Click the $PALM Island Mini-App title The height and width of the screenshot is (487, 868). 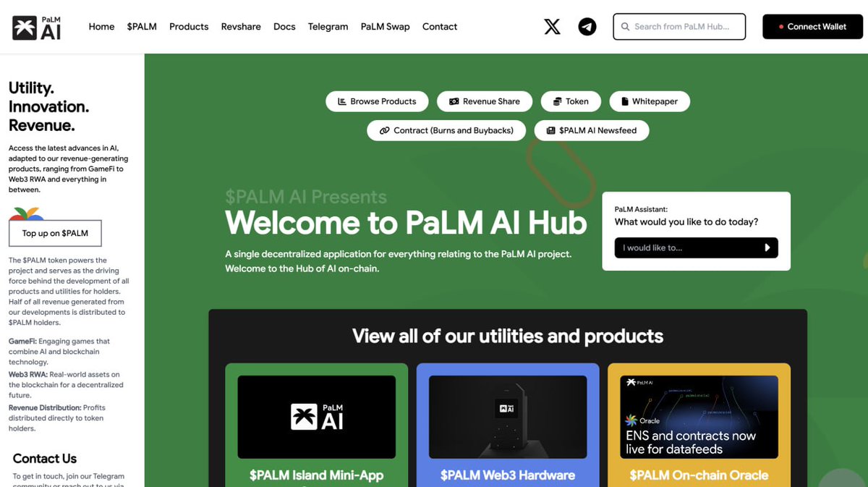[316, 475]
